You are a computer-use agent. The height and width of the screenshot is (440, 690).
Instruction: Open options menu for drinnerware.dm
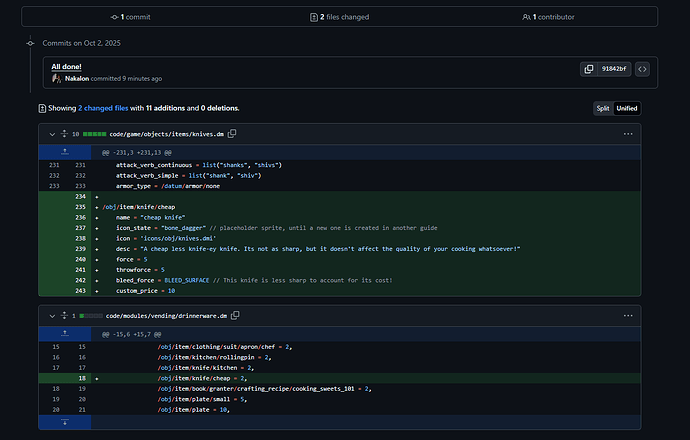(x=628, y=316)
